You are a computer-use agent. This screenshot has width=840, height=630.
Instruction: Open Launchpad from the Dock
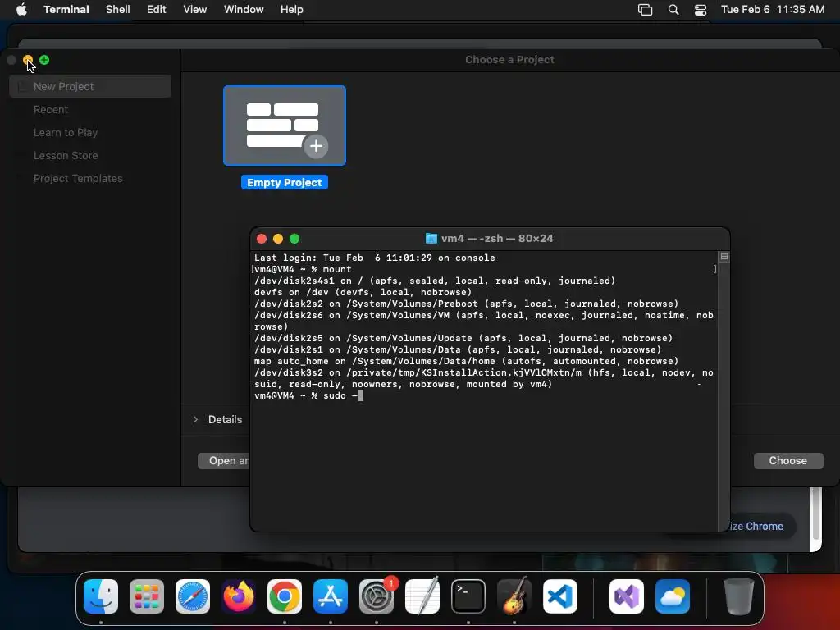[147, 596]
